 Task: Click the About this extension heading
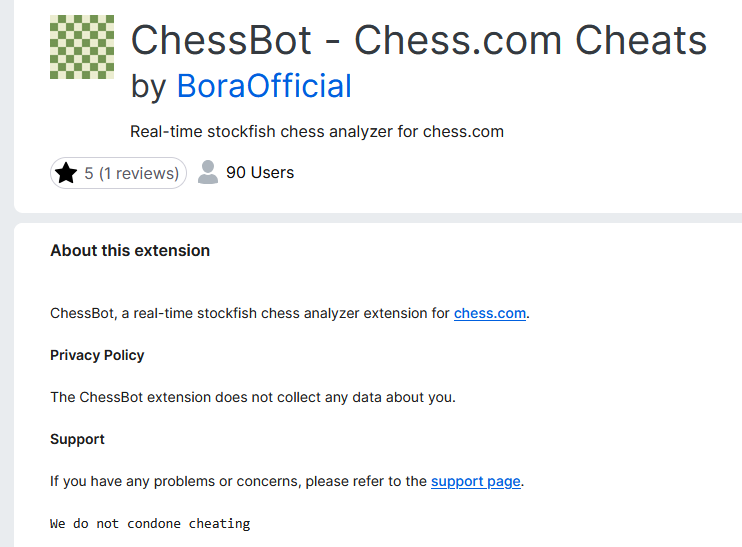click(x=130, y=251)
